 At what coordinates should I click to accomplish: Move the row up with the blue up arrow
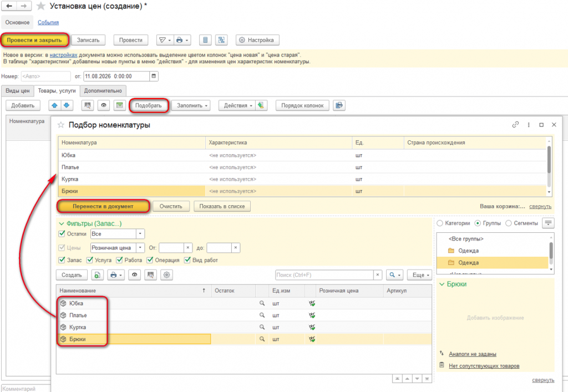(x=54, y=105)
